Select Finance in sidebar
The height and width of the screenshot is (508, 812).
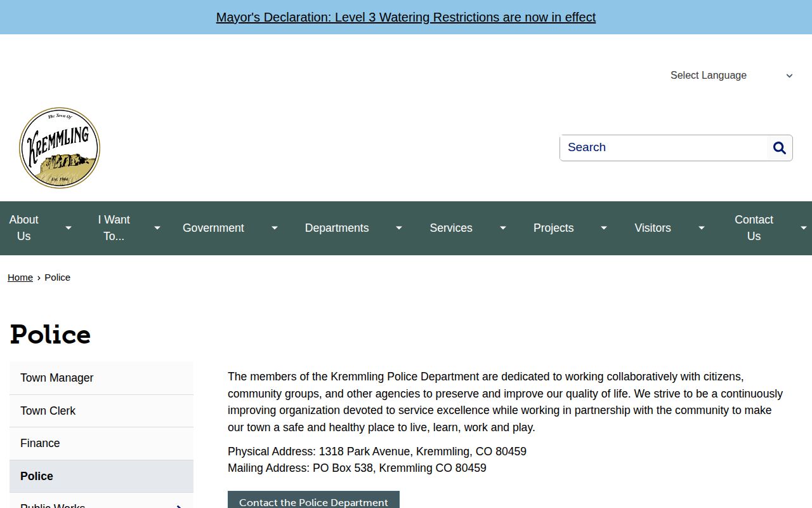pyautogui.click(x=101, y=443)
